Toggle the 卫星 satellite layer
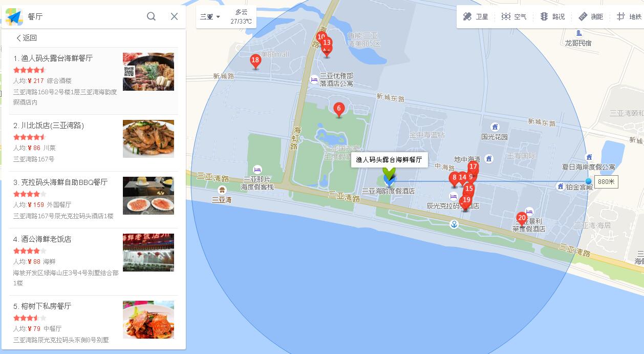The image size is (644, 354). pos(476,17)
